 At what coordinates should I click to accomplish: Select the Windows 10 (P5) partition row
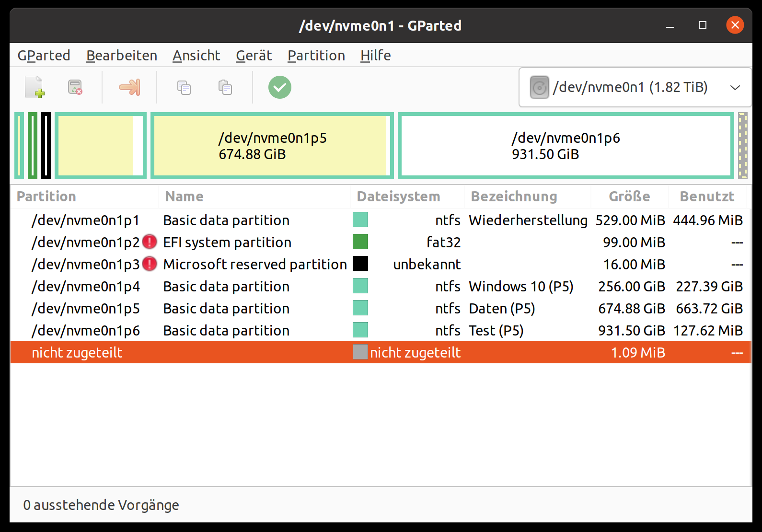381,286
